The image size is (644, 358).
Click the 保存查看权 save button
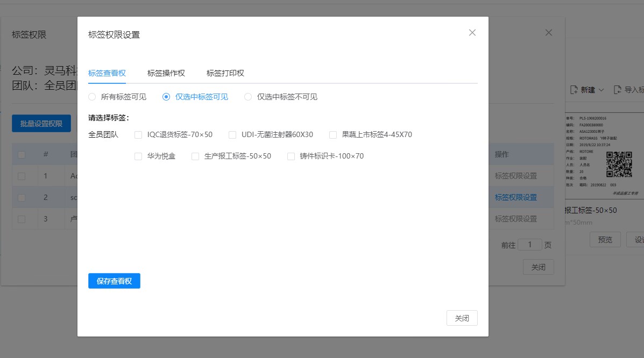[x=114, y=281]
